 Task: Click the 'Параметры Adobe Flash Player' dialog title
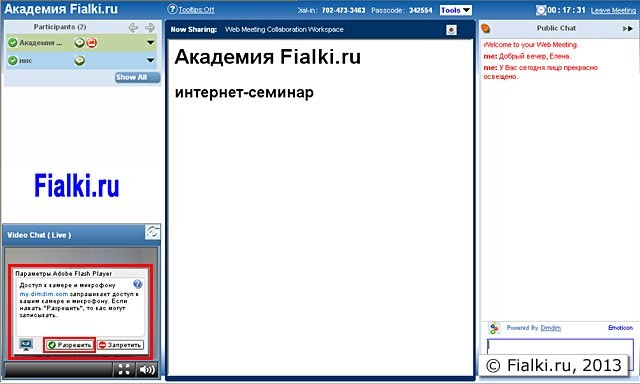click(64, 273)
